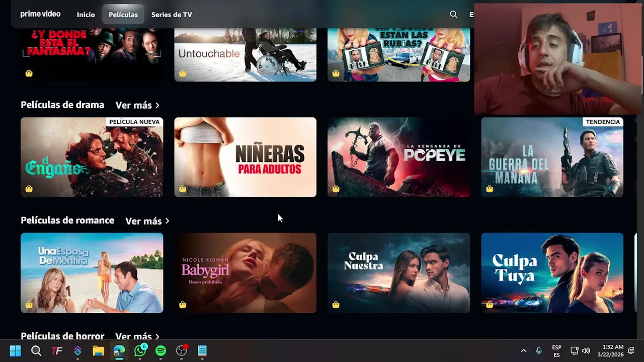Open WhatsApp from the taskbar
The height and width of the screenshot is (362, 644).
tap(140, 350)
